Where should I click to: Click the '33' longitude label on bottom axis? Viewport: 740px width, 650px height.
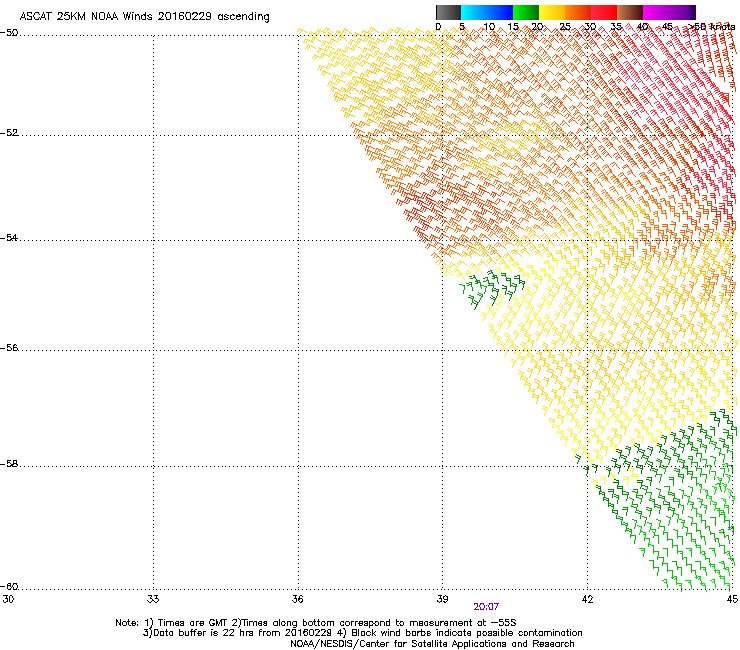(153, 599)
